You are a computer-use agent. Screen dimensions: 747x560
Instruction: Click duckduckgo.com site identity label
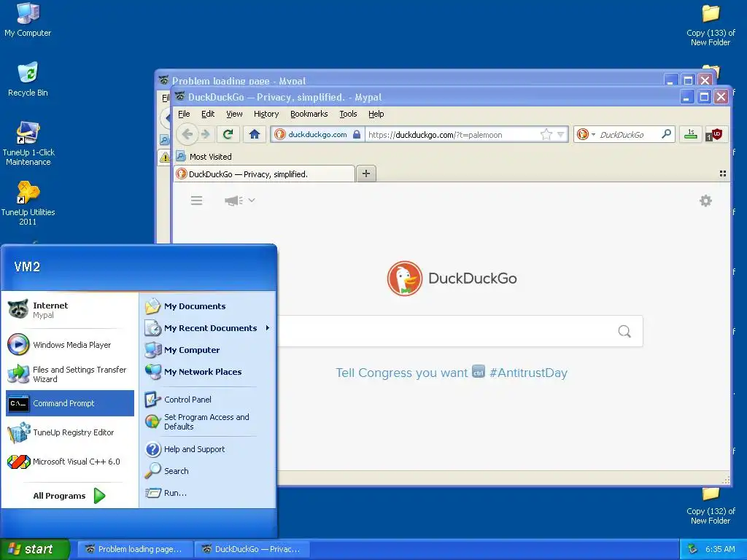317,134
